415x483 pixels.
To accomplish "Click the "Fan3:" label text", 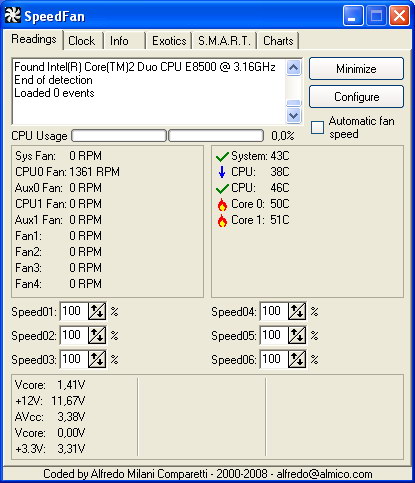I will [x=29, y=268].
